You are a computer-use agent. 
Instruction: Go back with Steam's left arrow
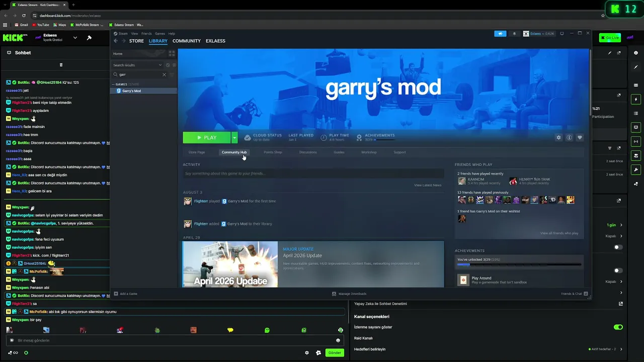(116, 41)
